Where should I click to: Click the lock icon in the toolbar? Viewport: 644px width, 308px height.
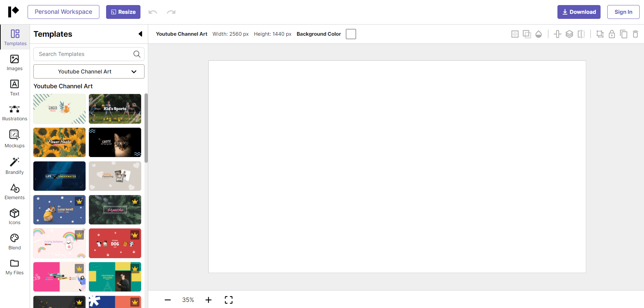point(612,34)
